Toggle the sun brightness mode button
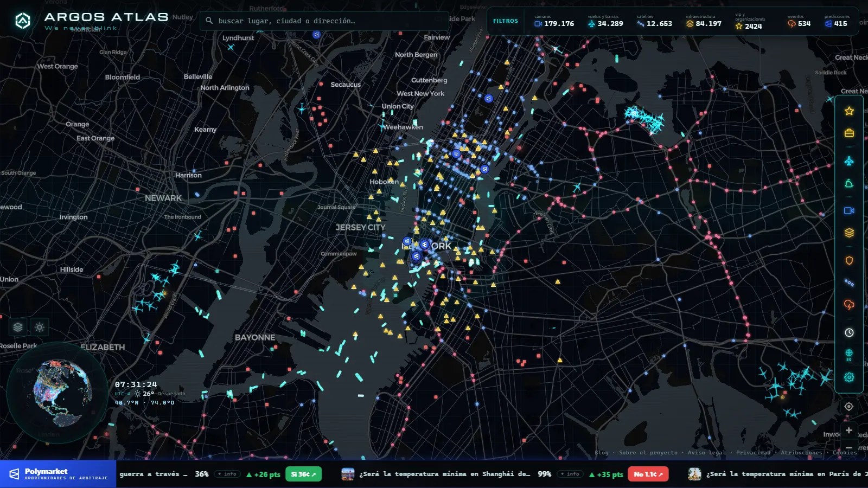Viewport: 868px width, 488px height. coord(39,327)
